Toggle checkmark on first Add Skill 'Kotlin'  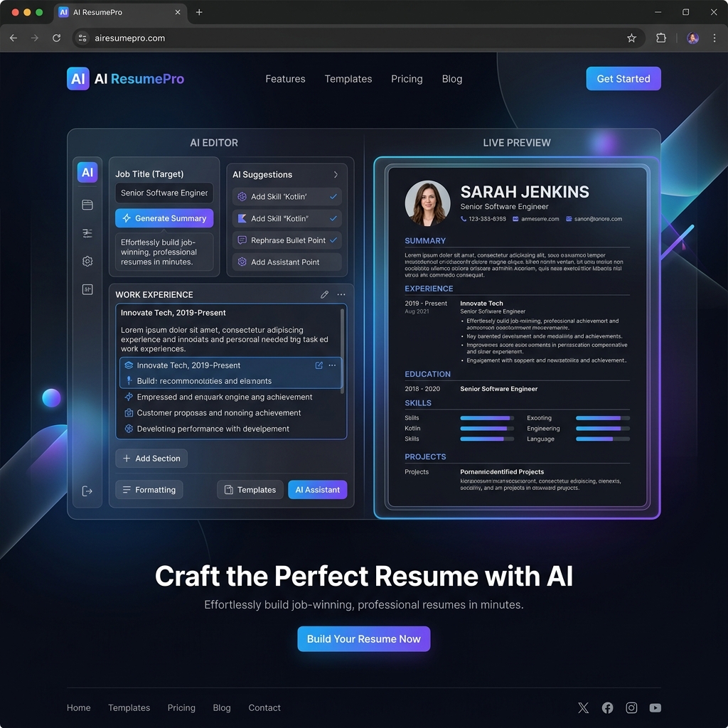[333, 196]
